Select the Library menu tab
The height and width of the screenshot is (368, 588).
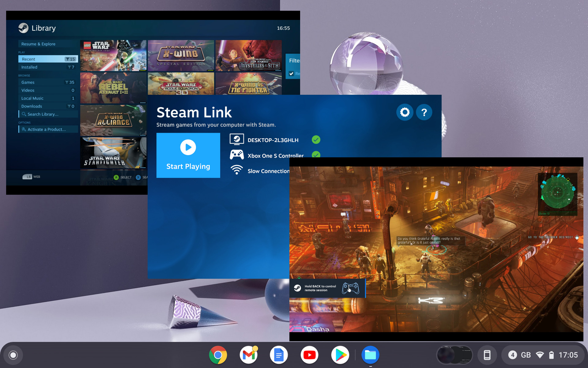(43, 28)
